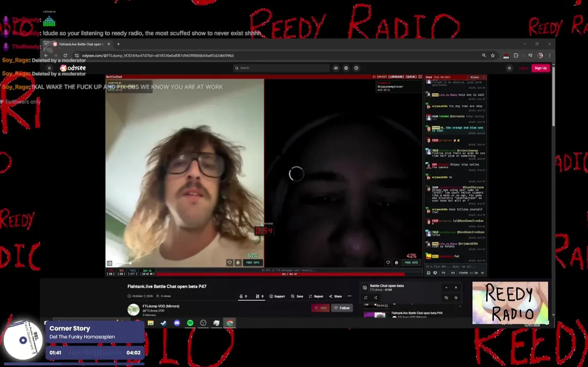The image size is (588, 367).
Task: Click the Support button under the video
Action: coord(277,296)
